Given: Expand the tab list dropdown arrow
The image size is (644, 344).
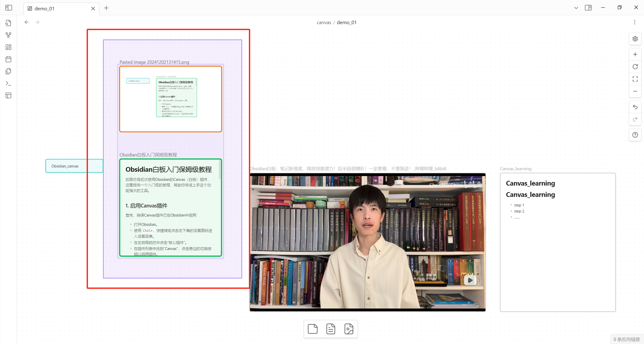Looking at the screenshot, I should (576, 8).
